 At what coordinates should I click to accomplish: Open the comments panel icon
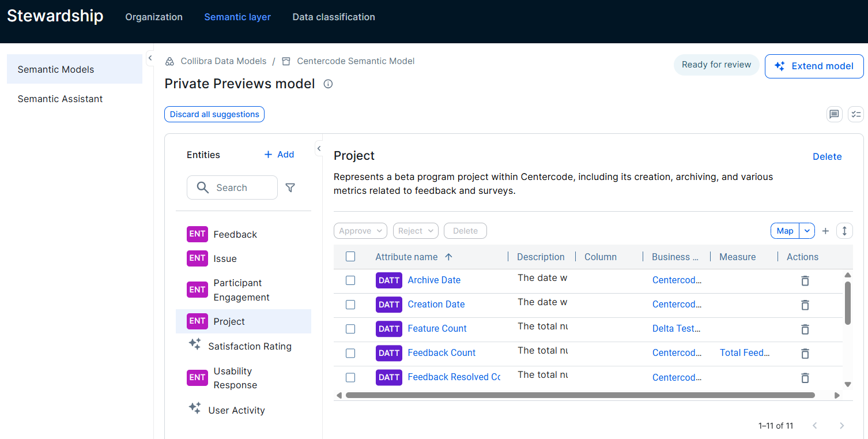(834, 114)
